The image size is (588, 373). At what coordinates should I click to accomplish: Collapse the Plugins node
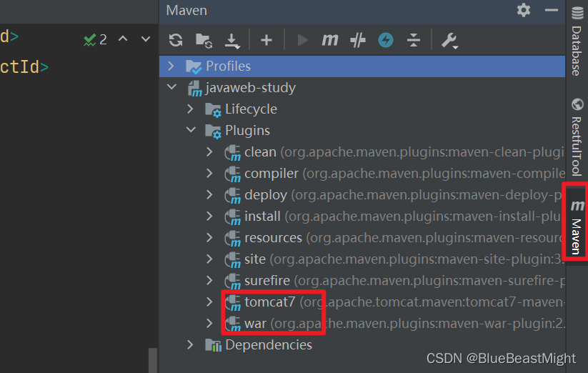click(x=191, y=130)
